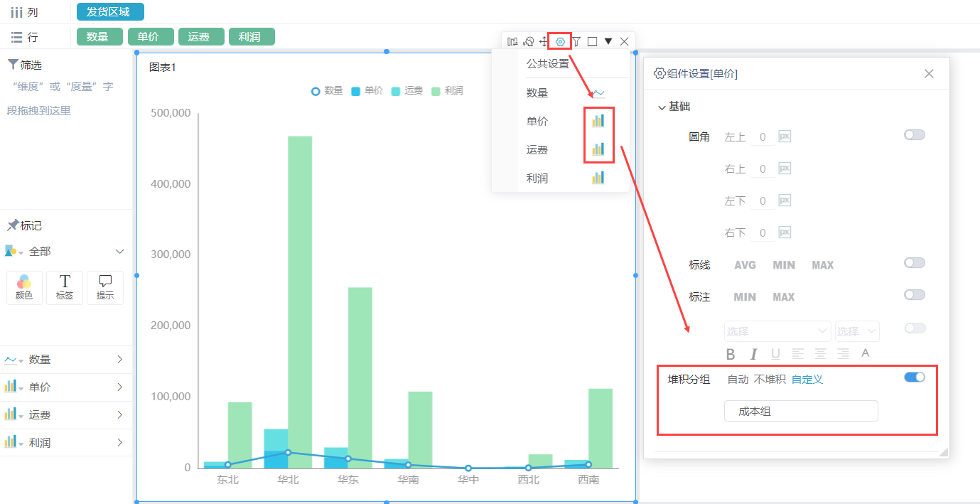Click the Italic formatting icon
This screenshot has width=980, height=504.
(754, 354)
